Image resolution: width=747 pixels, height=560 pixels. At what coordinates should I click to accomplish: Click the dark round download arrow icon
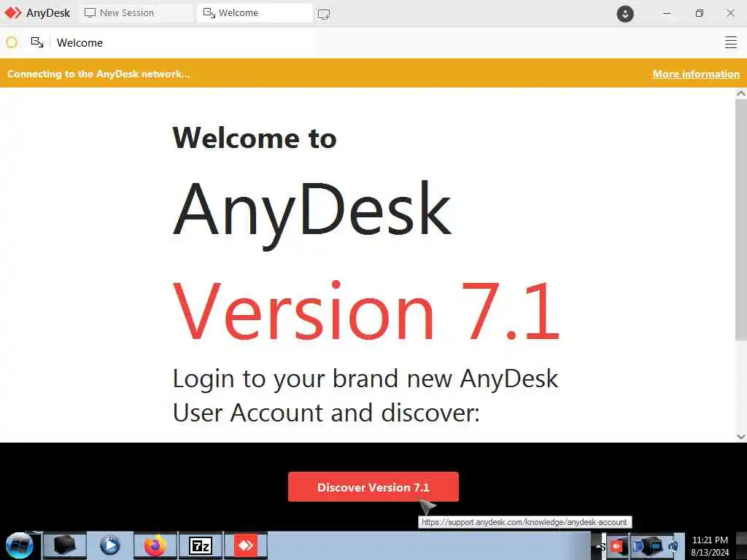click(x=625, y=13)
